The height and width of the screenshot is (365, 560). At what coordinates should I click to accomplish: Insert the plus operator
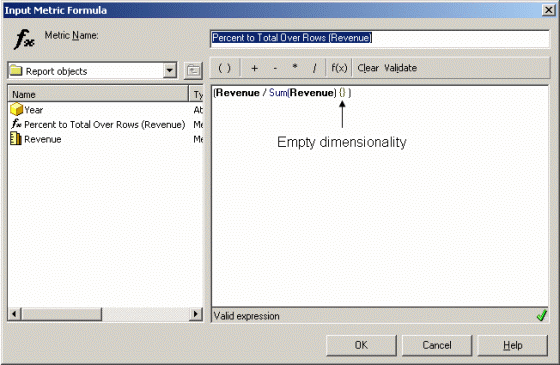click(254, 68)
